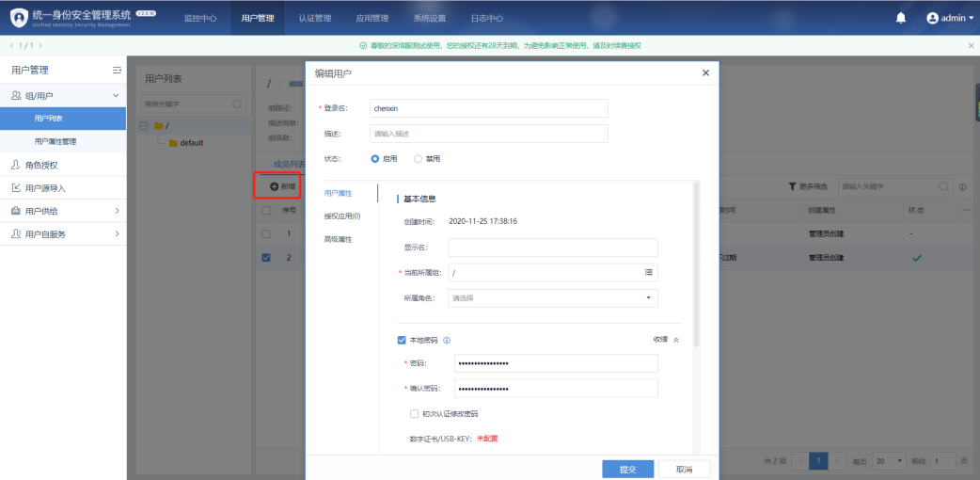Image resolution: width=980 pixels, height=480 pixels.
Task: Select the 禁用 status radio button
Action: (x=419, y=159)
